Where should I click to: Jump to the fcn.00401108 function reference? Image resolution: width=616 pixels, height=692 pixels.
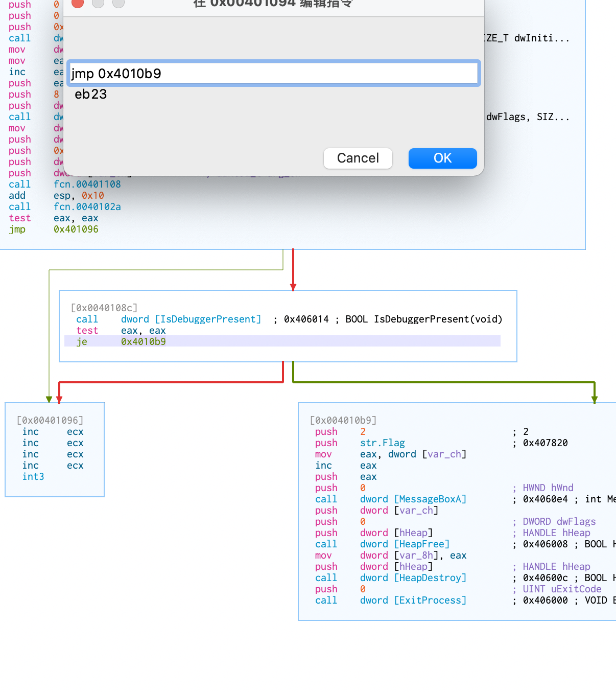[87, 184]
